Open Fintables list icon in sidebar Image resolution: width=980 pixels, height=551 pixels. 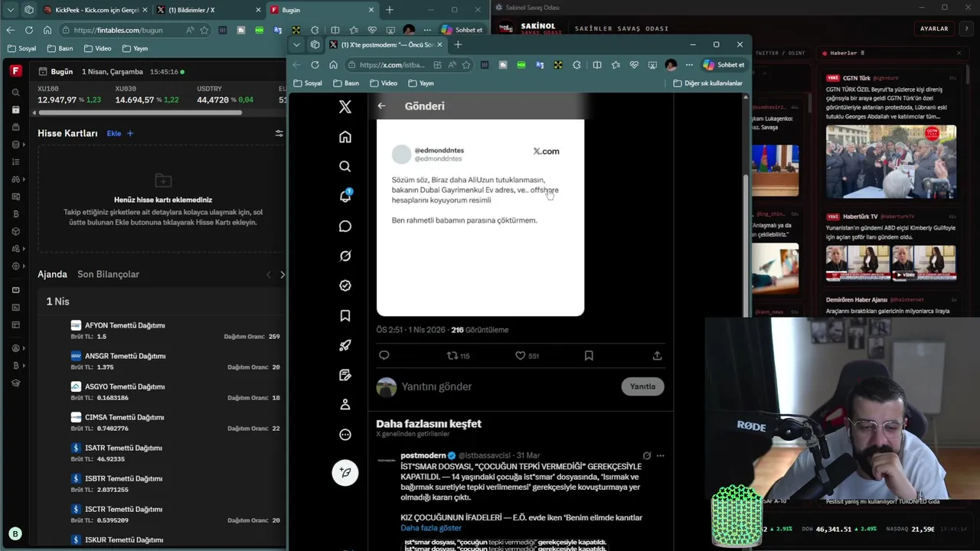click(x=15, y=161)
